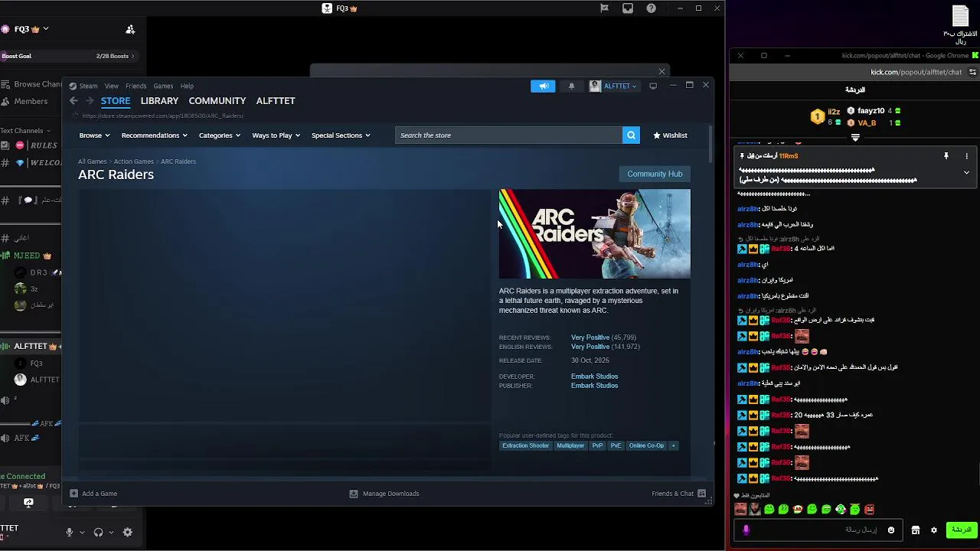
Task: Open the Games menu in Steam
Action: point(163,86)
